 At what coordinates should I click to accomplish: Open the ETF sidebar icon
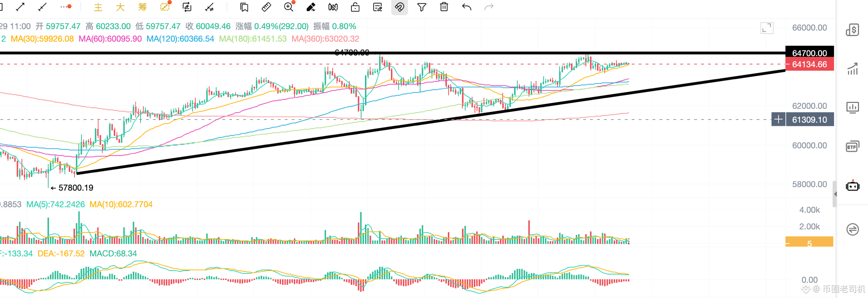(853, 146)
